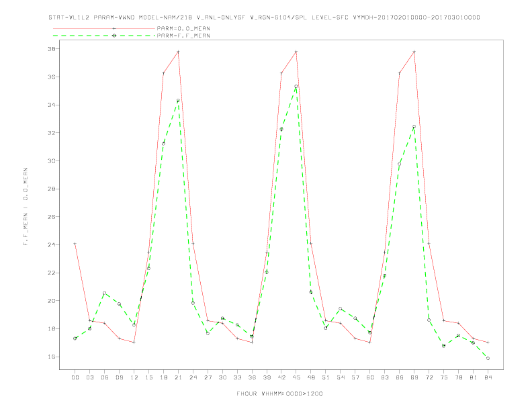Click green F.F_MEAN circle marker at hour 84
The height and width of the screenshot is (411, 532).
point(488,358)
